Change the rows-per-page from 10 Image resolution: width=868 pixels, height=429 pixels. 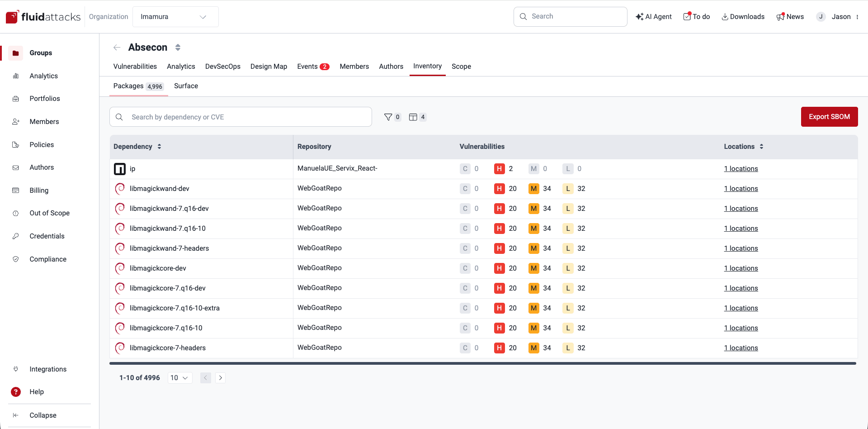(x=179, y=377)
